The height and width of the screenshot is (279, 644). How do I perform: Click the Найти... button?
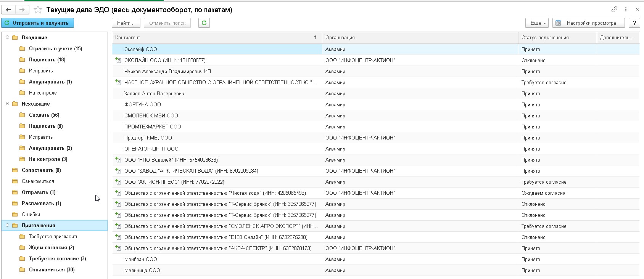[x=126, y=23]
